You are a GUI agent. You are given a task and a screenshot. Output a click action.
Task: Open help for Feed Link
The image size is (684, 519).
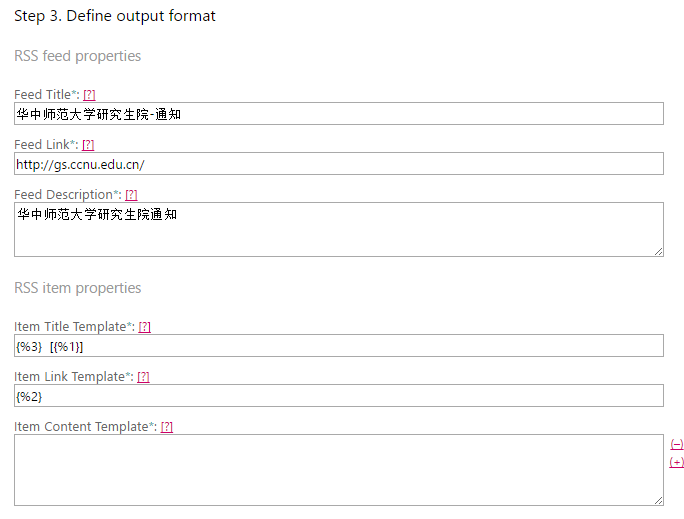[88, 145]
